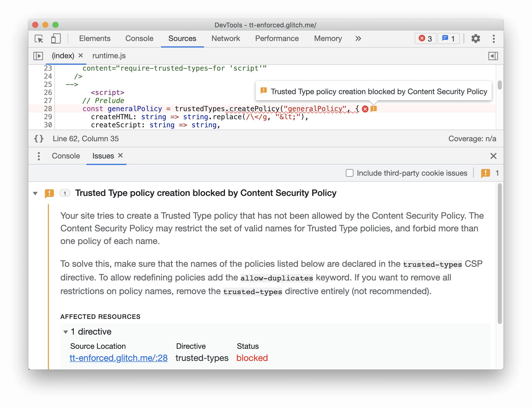Click the inspect element cursor icon
This screenshot has width=532, height=407.
click(x=39, y=39)
